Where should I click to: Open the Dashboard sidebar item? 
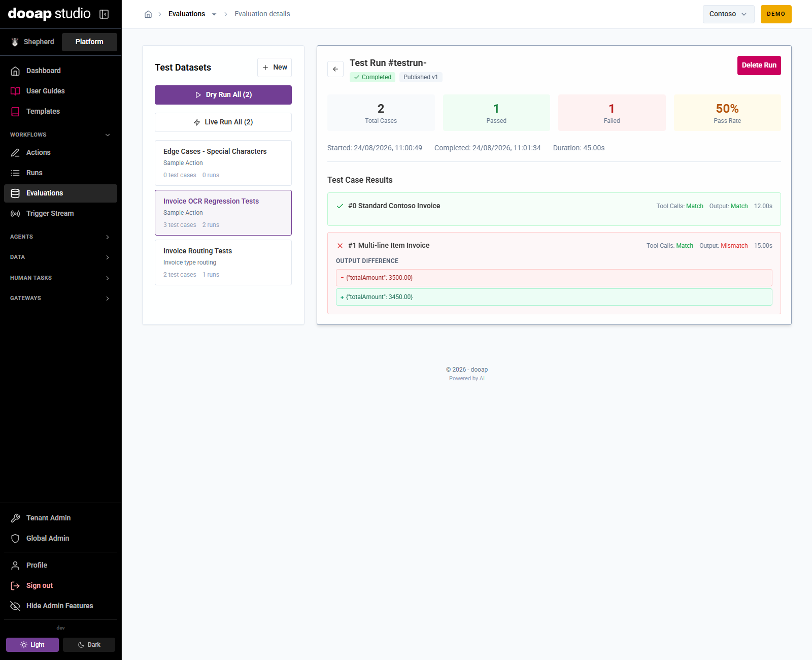click(x=60, y=71)
